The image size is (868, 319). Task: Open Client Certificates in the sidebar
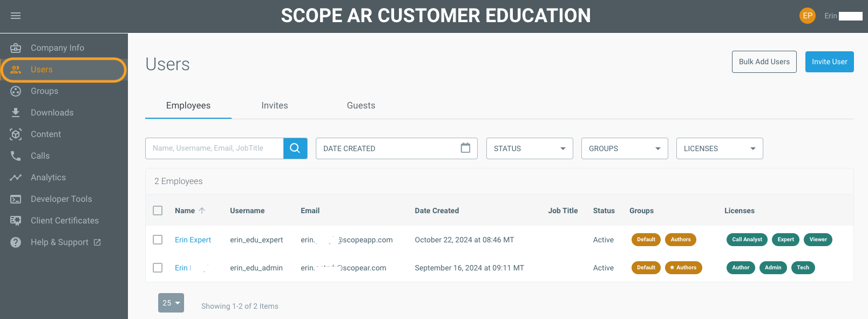64,221
